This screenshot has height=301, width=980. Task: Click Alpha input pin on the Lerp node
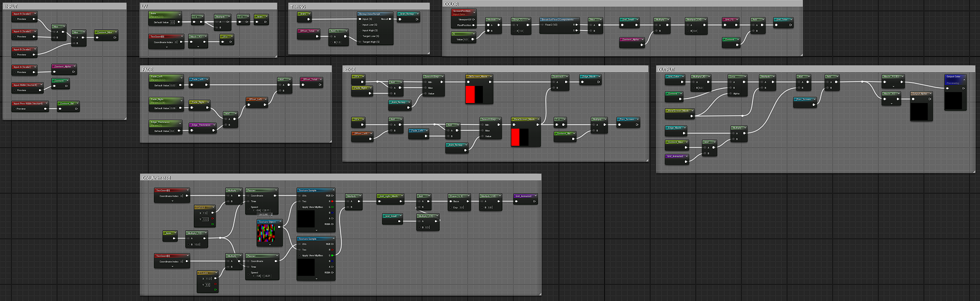click(x=731, y=94)
